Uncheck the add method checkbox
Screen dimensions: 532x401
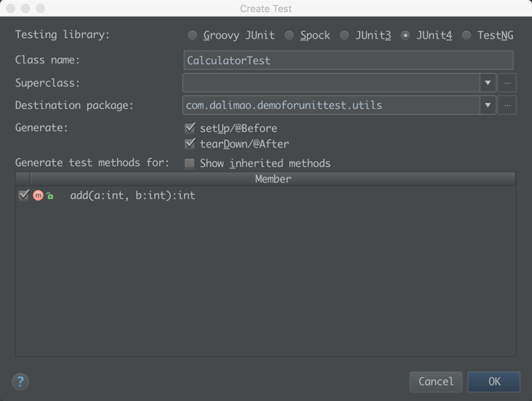24,195
